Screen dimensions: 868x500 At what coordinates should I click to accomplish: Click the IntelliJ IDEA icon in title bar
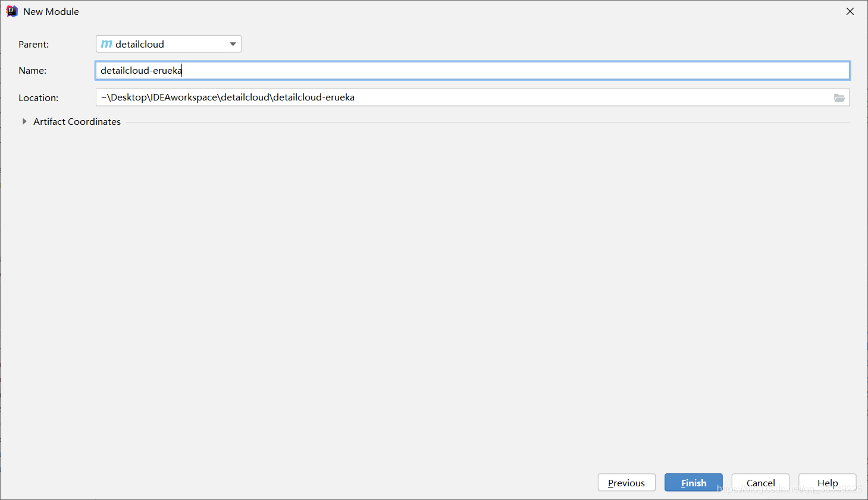coord(12,11)
